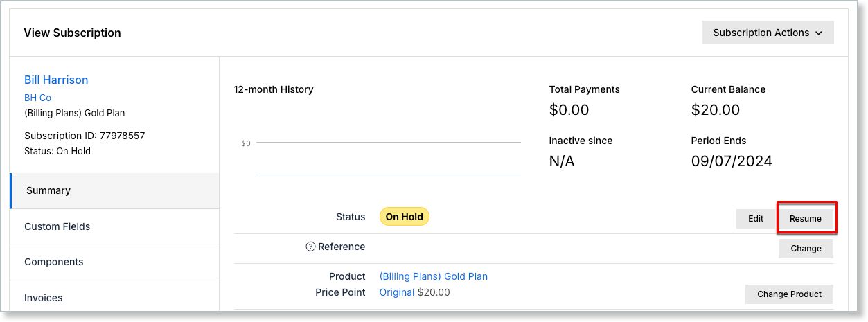The image size is (868, 322).
Task: Click the Bill Harrison customer link
Action: coord(56,80)
